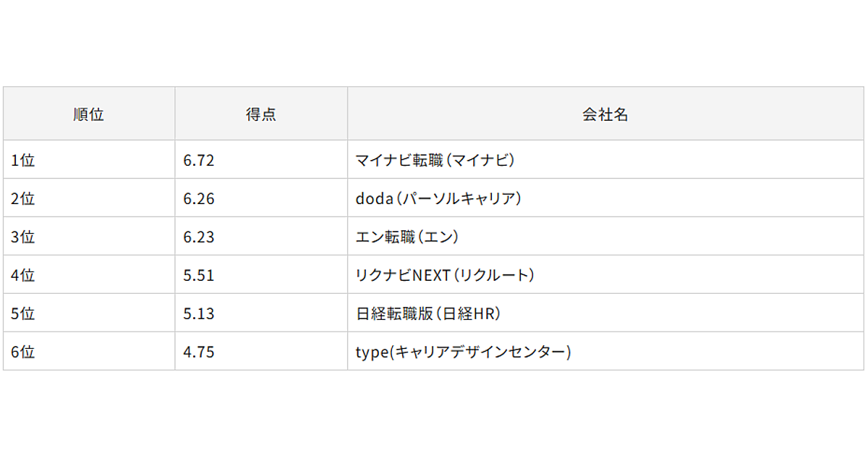Click the 順位 column header
This screenshot has height=456, width=868.
click(x=89, y=114)
